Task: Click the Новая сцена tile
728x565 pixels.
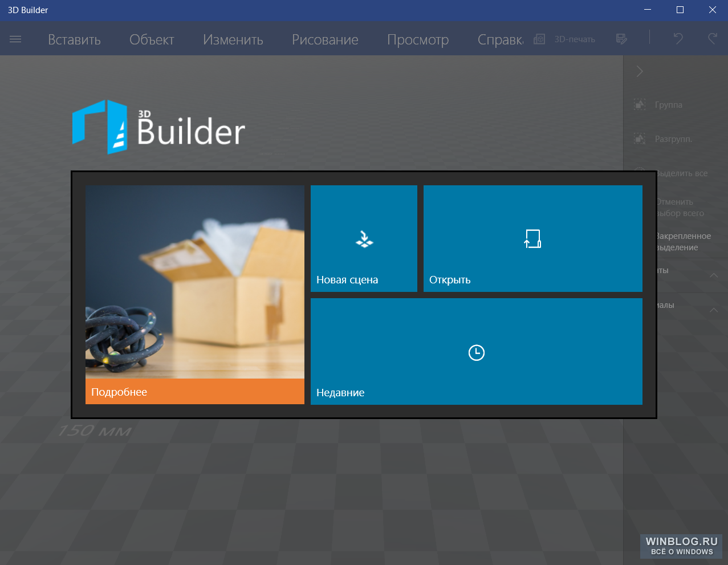Action: point(364,238)
